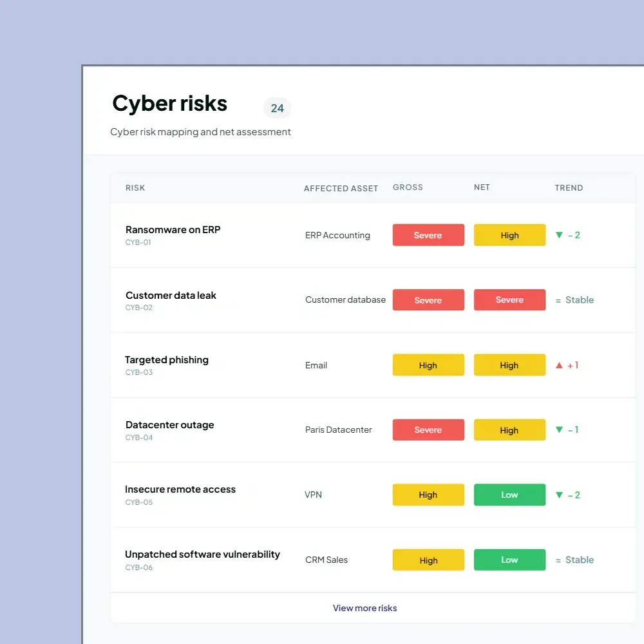Click the Cyber risk mapping subtitle
Screen dimensions: 644x644
[200, 132]
